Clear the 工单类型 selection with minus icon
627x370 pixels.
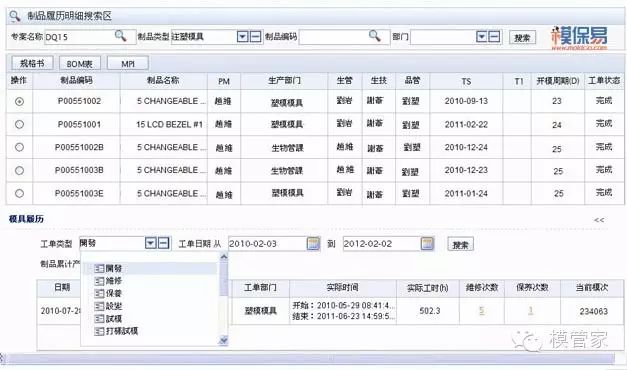(x=164, y=243)
